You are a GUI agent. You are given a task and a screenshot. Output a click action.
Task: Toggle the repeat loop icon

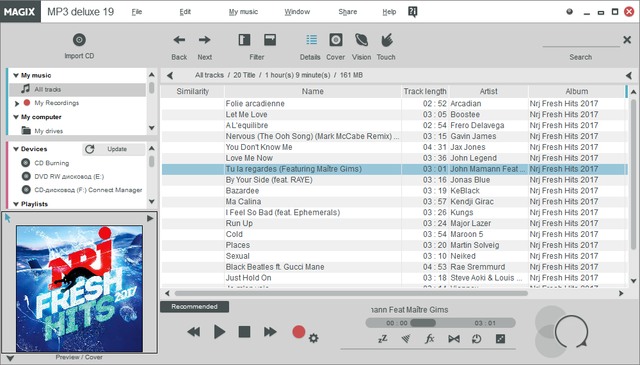pyautogui.click(x=476, y=339)
